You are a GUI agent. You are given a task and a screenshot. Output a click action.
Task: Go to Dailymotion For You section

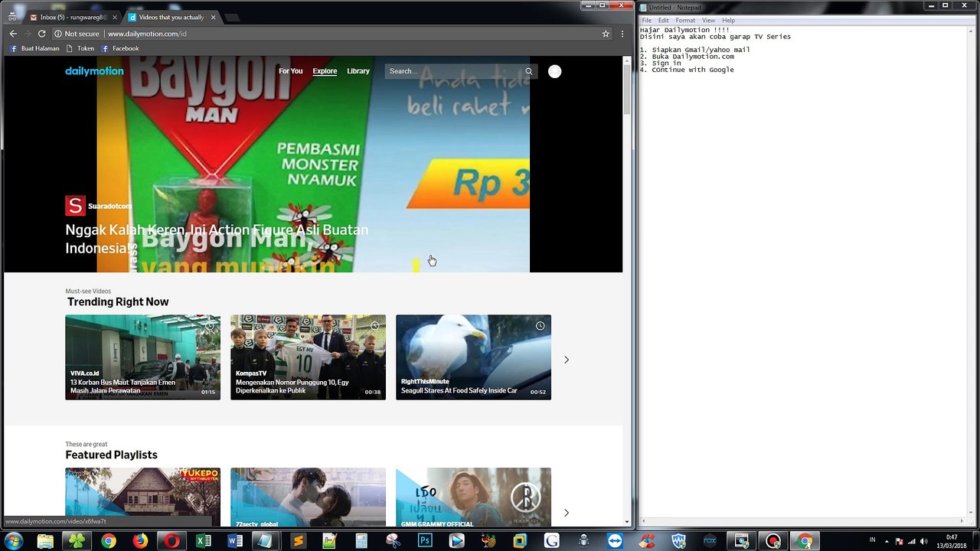click(291, 71)
